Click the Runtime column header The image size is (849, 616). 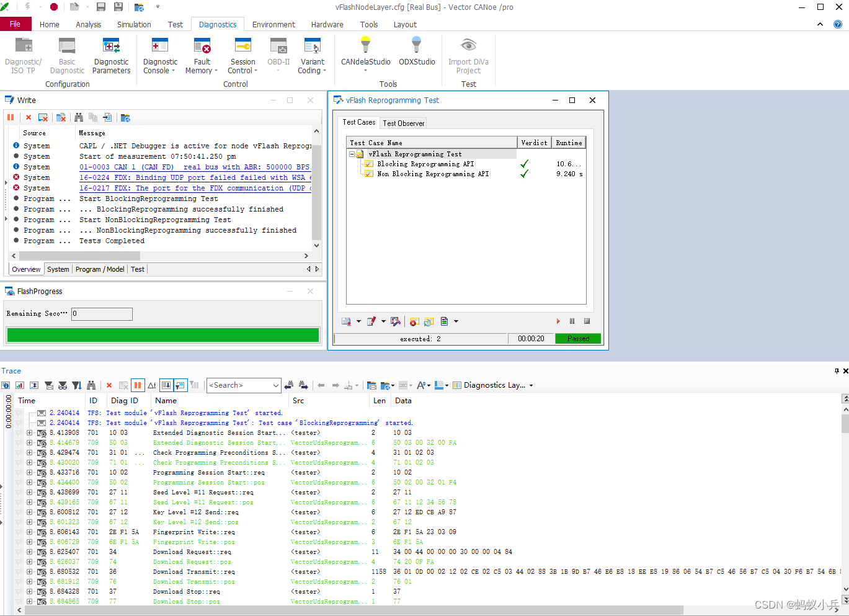[x=569, y=143]
